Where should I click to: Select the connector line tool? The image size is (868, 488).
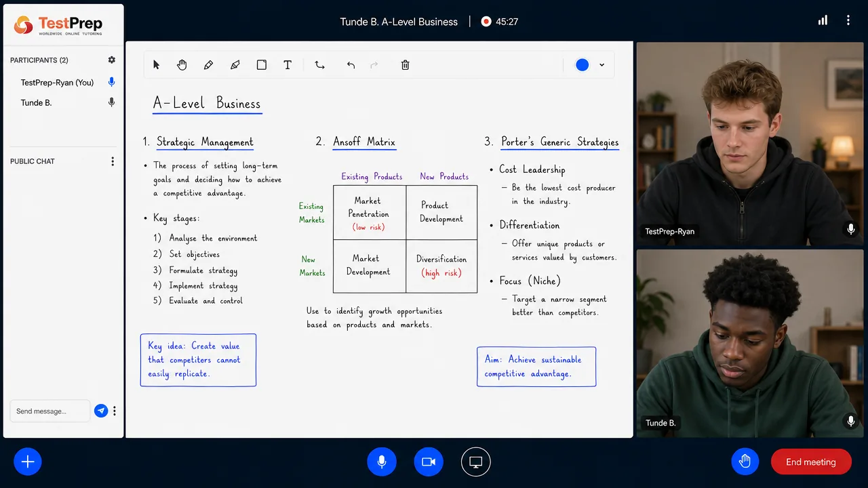point(319,65)
